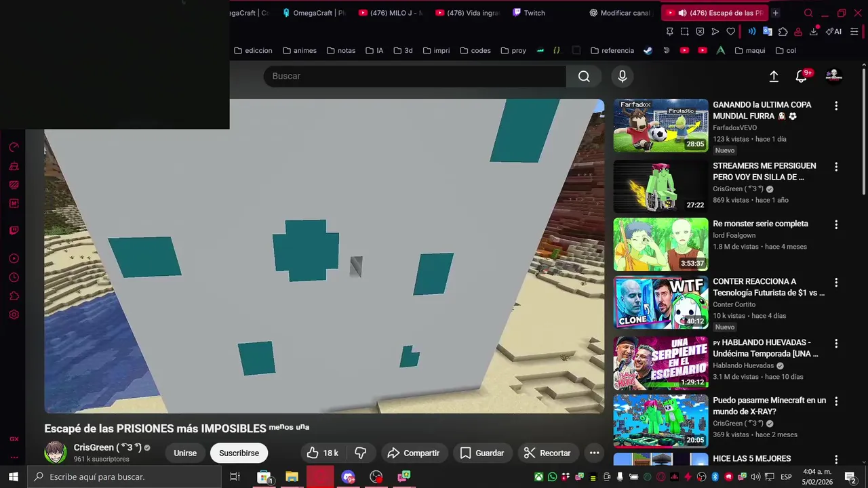Start voice search with microphone icon

[x=622, y=76]
